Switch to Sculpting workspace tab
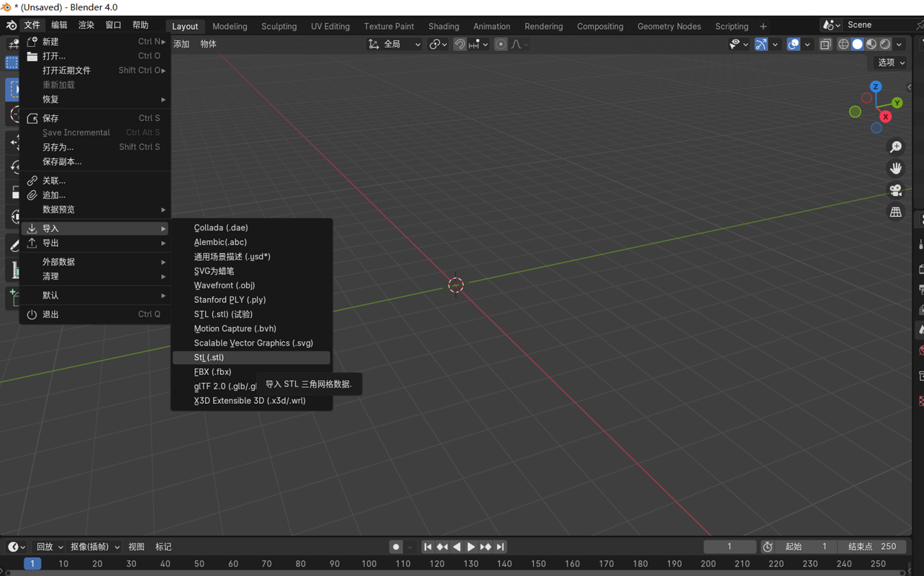This screenshot has width=924, height=576. [279, 27]
